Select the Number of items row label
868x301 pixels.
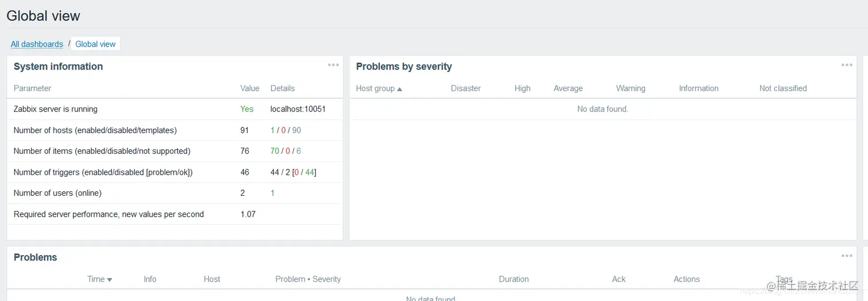point(102,151)
